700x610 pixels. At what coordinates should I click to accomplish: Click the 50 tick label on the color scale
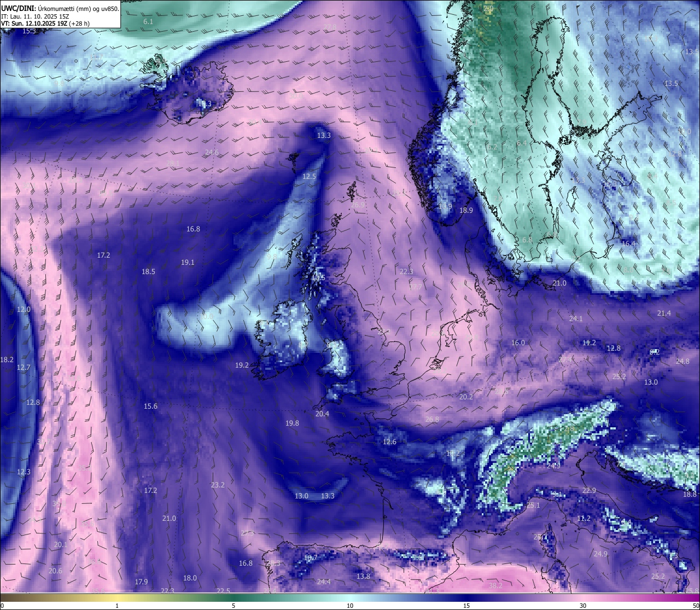pos(695,606)
